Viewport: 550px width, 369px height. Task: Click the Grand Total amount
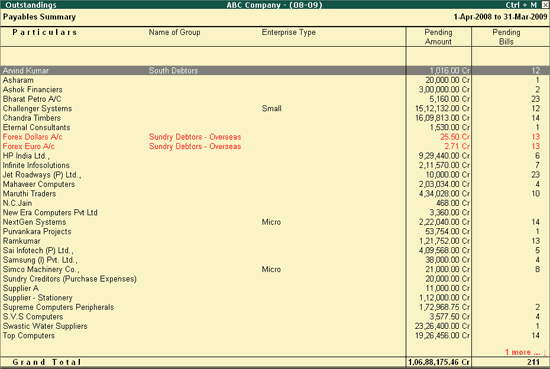point(439,362)
